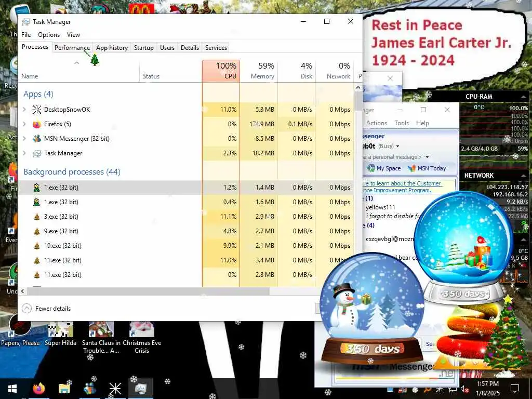Click the DesktopSnowOK process icon
The image size is (532, 399).
coord(37,110)
